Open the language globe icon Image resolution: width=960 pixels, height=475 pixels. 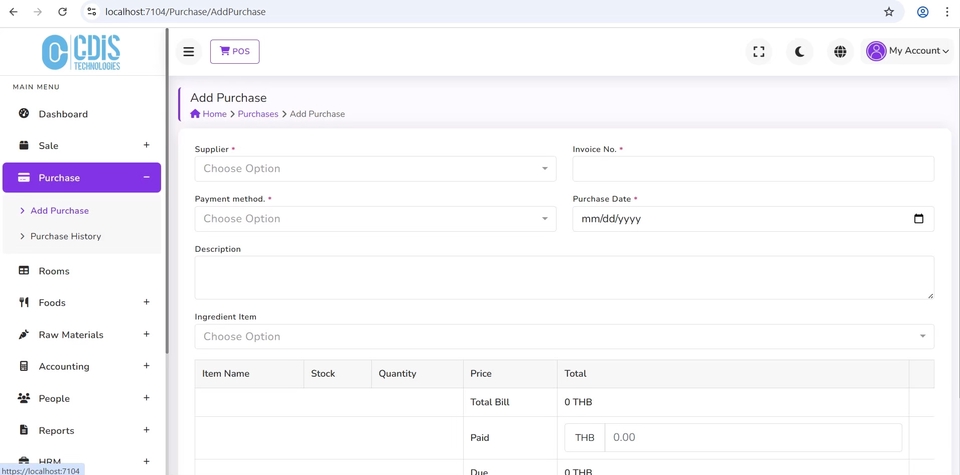coord(840,51)
